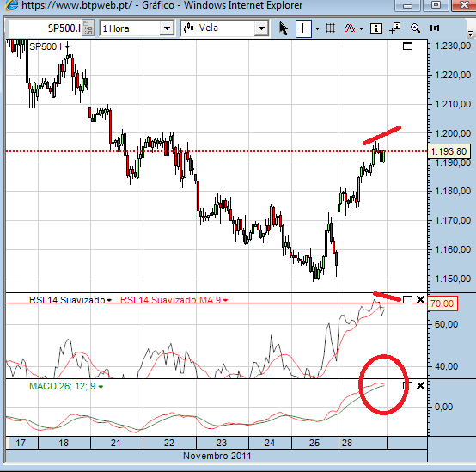Click the 1.230,00 price axis label
The height and width of the screenshot is (472, 476).
coord(453,46)
